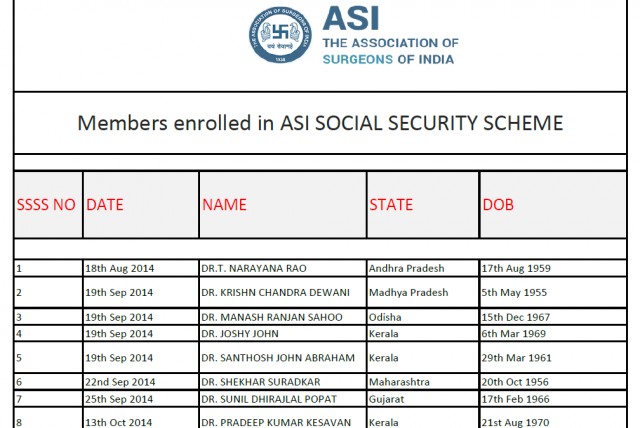Click the 18th Aug 2014 date cell
Image resolution: width=640 pixels, height=428 pixels.
point(119,268)
